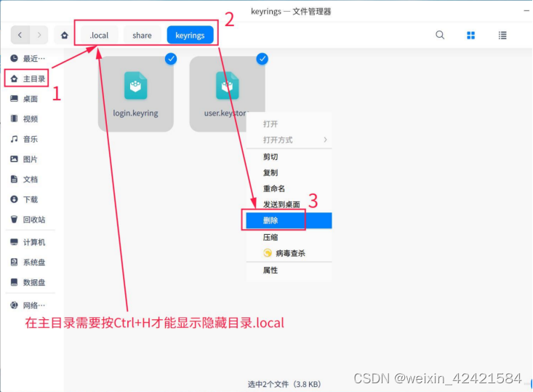Switch to icon grid view

[x=470, y=35]
